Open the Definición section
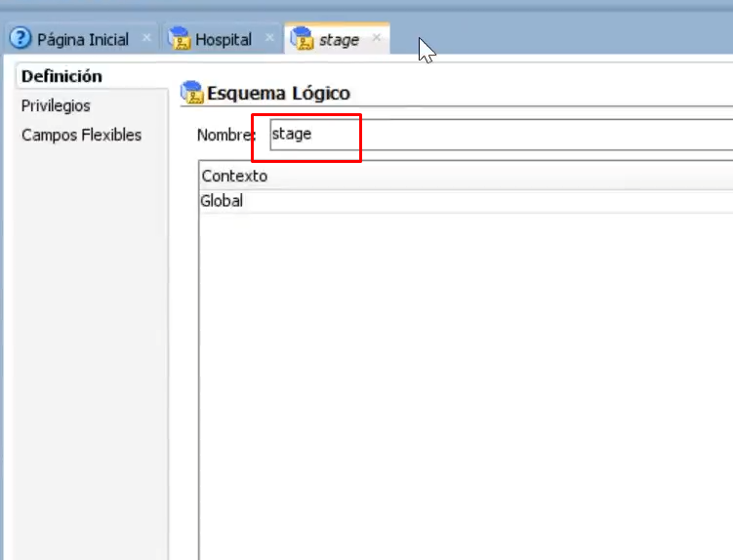The width and height of the screenshot is (733, 560). [61, 76]
